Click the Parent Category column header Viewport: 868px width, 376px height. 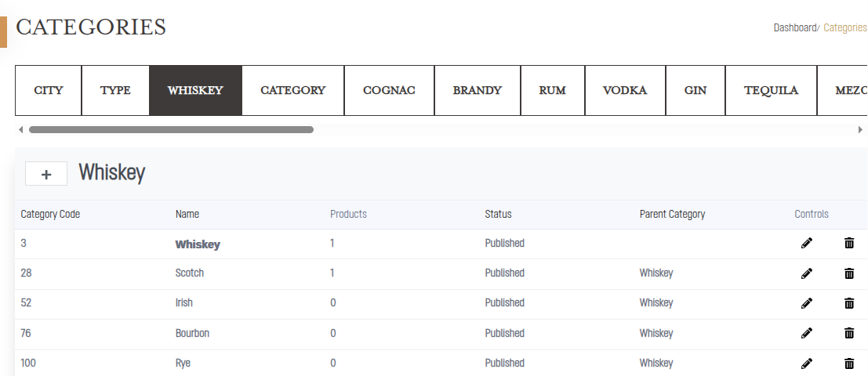tap(672, 214)
